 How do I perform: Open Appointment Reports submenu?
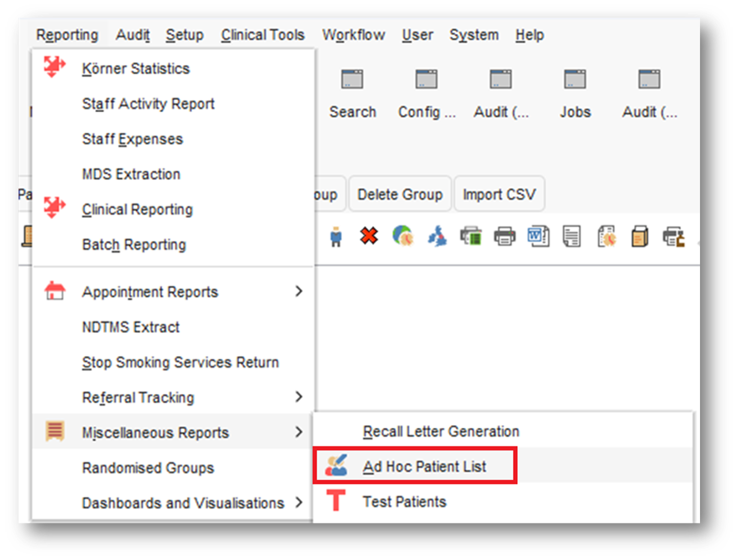click(x=173, y=292)
